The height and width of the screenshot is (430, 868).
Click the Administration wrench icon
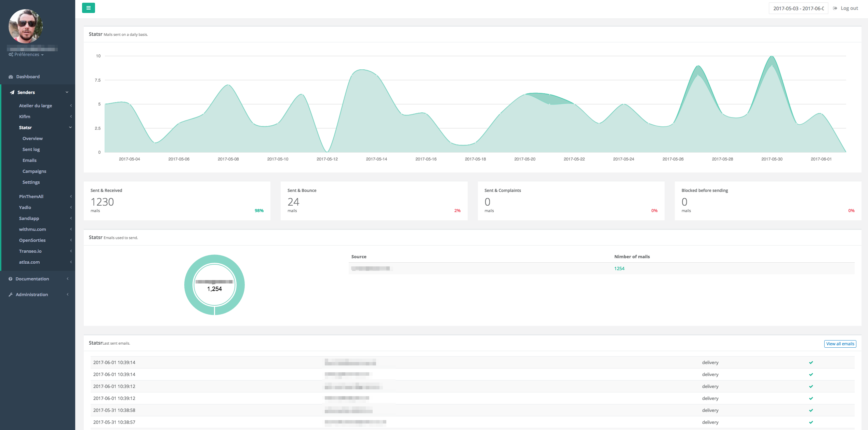(11, 295)
